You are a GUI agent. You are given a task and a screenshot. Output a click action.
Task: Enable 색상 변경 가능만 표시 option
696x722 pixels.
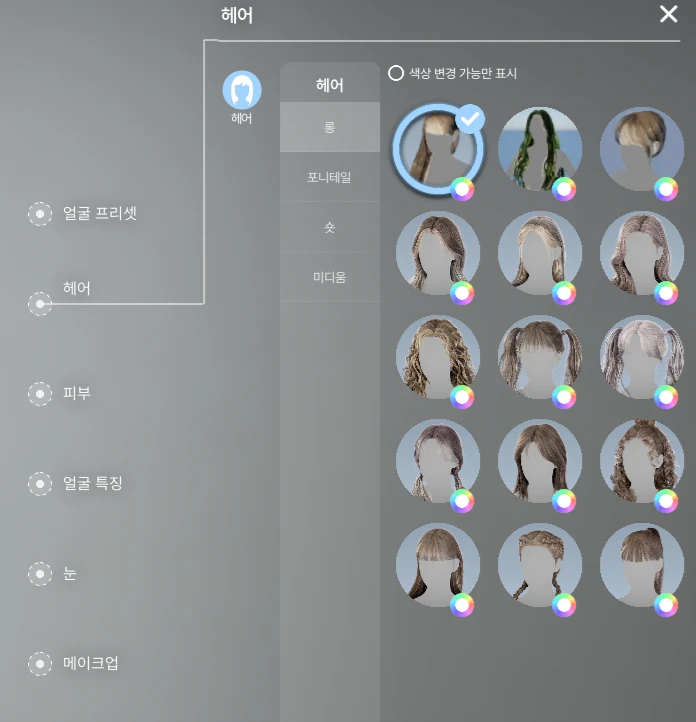[396, 73]
